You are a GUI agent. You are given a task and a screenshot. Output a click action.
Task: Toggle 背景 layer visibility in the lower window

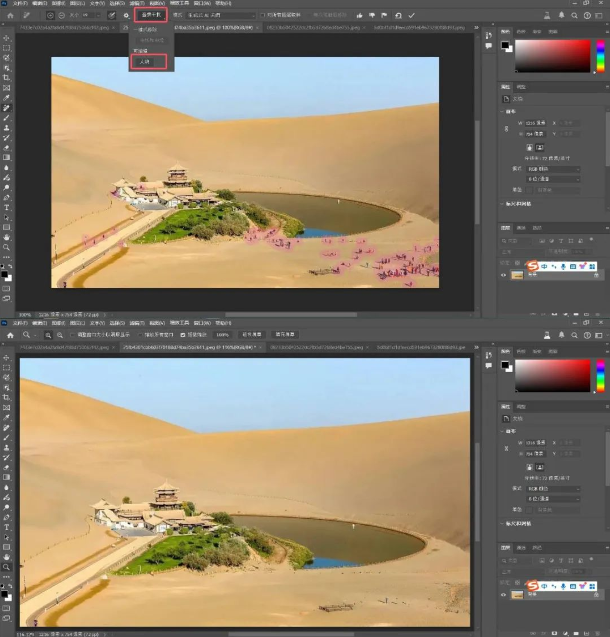(504, 594)
